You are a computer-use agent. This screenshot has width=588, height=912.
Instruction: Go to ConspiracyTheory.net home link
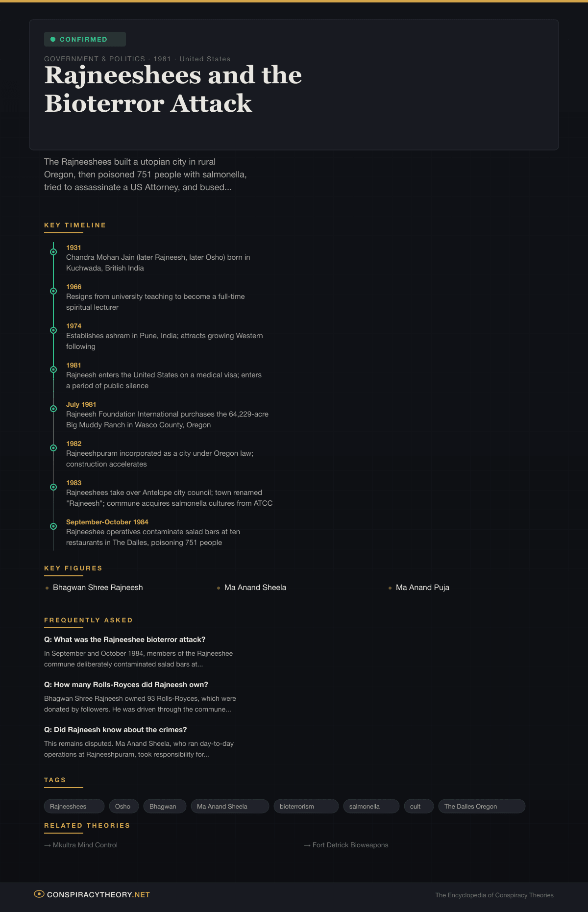98,895
